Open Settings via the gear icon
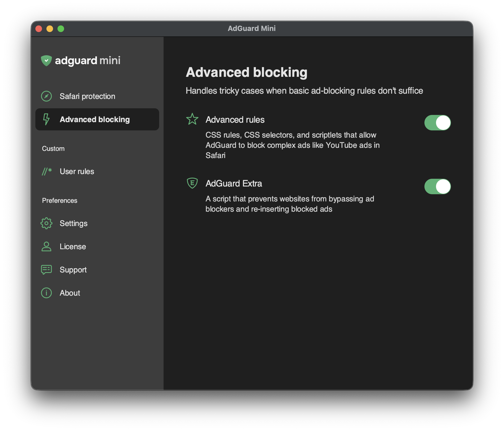The image size is (504, 431). 46,223
